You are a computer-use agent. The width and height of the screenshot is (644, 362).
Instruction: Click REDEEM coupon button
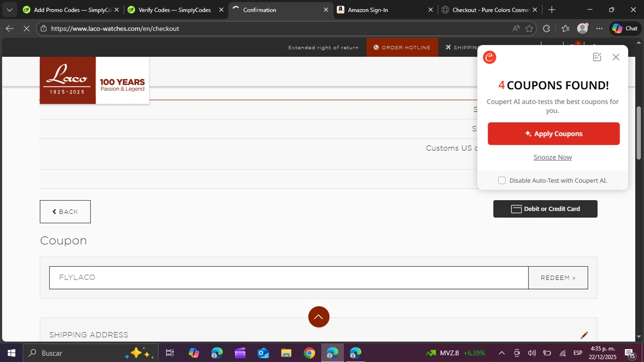point(558,277)
